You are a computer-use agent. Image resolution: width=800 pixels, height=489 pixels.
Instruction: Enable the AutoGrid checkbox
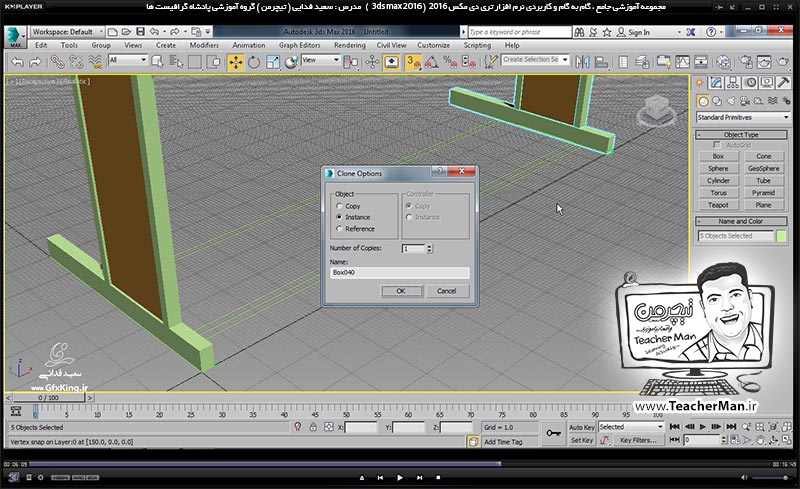[x=717, y=145]
